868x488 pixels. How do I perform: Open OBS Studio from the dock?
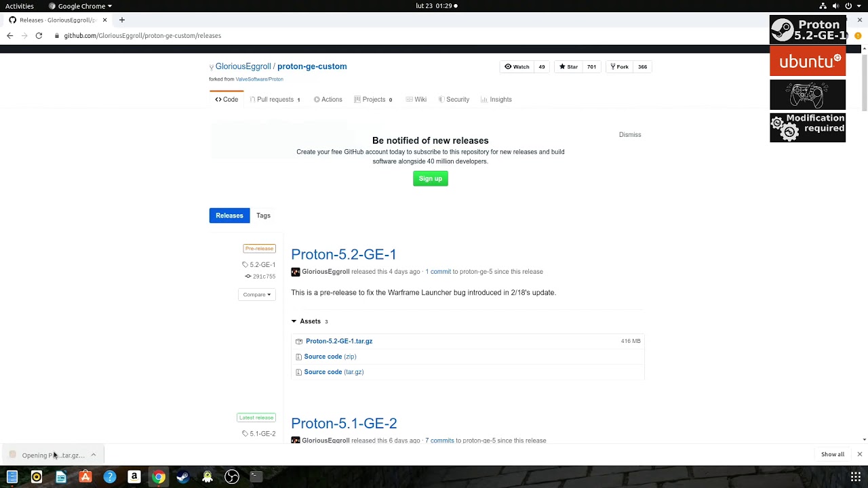[x=232, y=477]
